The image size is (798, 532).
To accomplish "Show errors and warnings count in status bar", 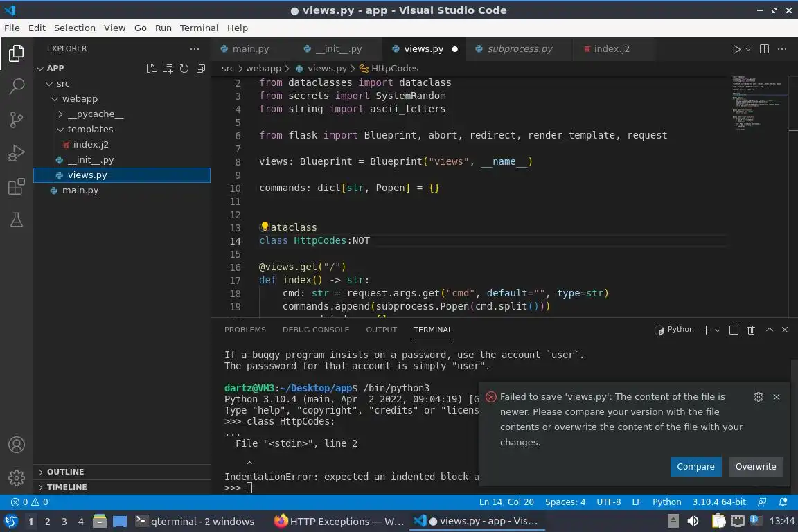I will [30, 502].
